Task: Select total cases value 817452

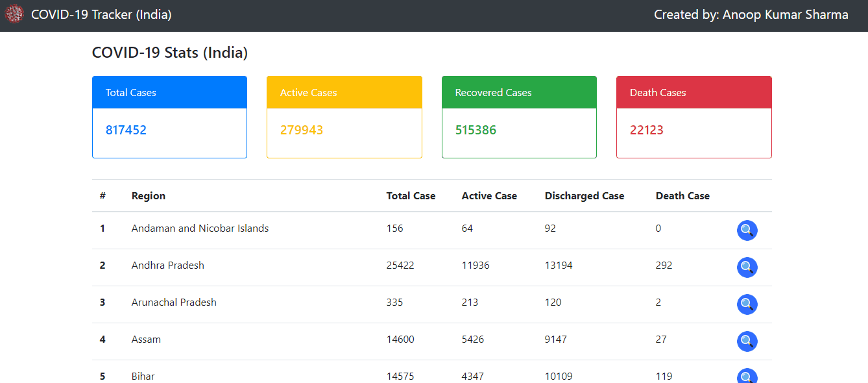Action: [126, 130]
